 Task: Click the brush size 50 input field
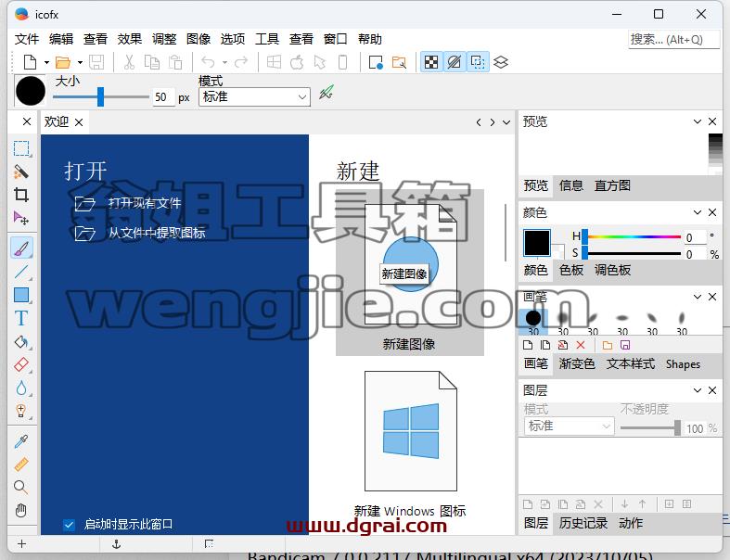coord(163,96)
